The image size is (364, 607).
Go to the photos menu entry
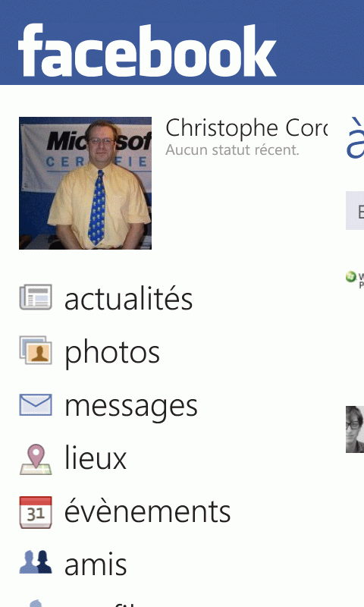[x=112, y=353]
